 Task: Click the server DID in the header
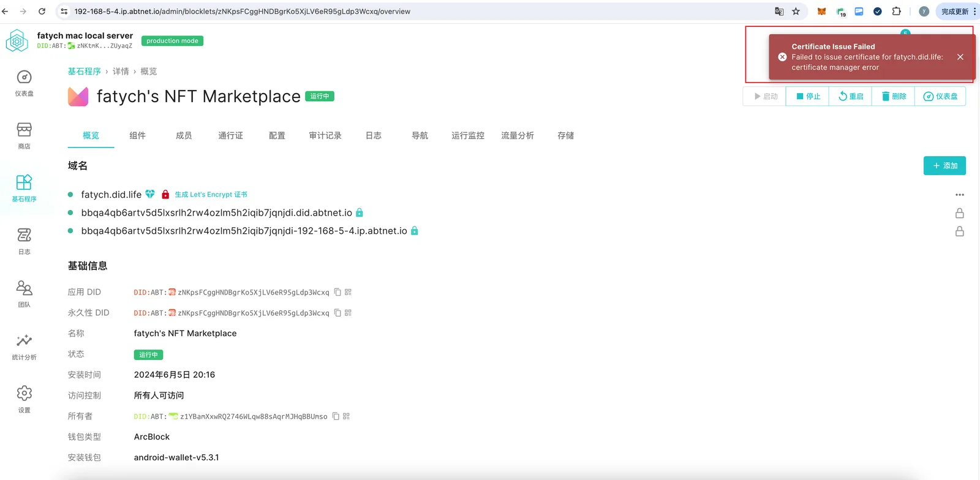coord(85,46)
